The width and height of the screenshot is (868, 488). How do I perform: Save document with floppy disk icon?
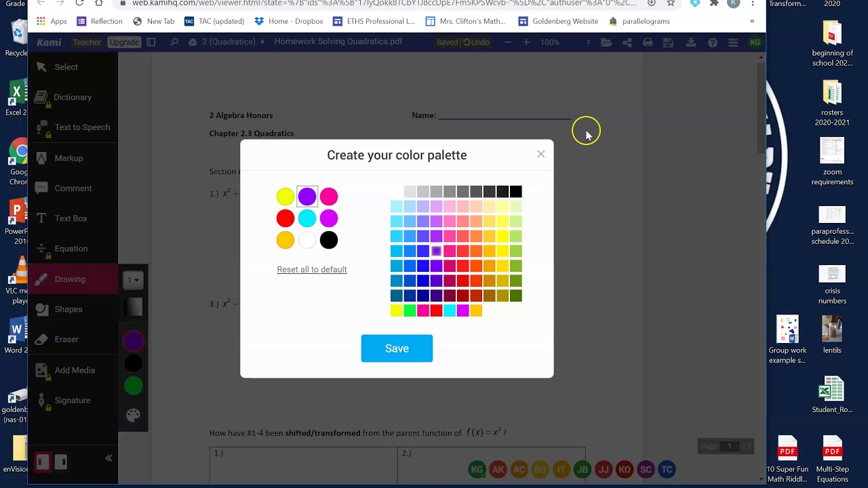coord(669,42)
